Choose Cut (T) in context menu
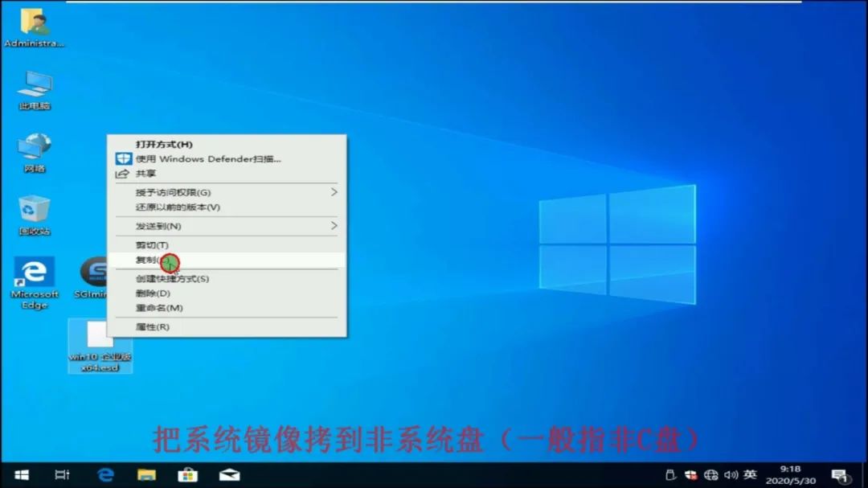This screenshot has height=488, width=868. [227, 245]
